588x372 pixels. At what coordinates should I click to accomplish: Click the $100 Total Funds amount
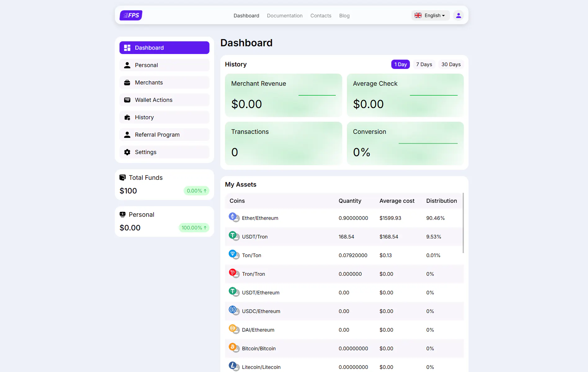coord(128,191)
